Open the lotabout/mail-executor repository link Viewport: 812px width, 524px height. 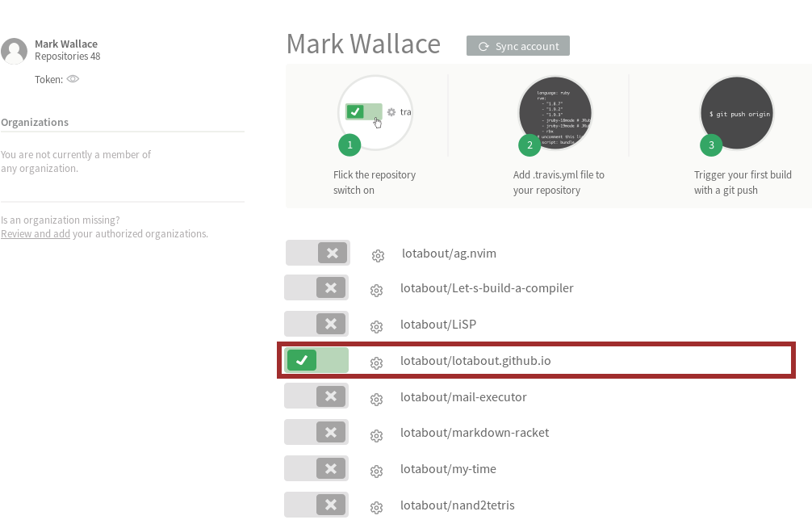(x=463, y=397)
